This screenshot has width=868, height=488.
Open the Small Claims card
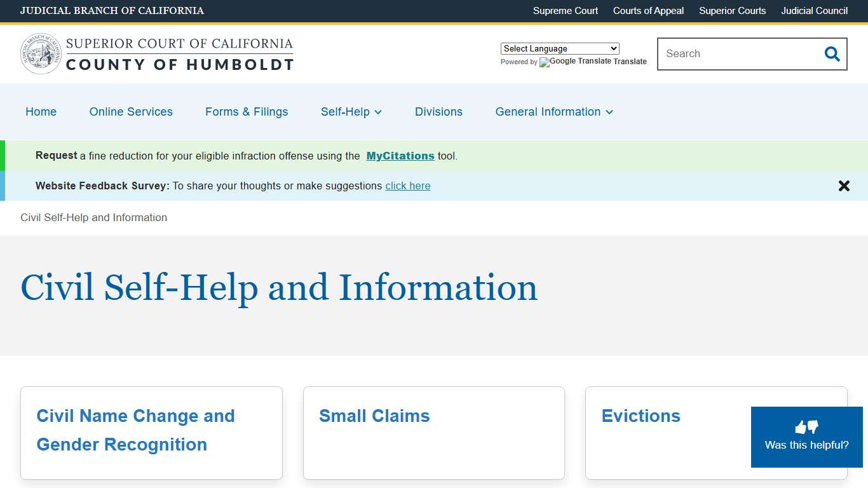[374, 416]
